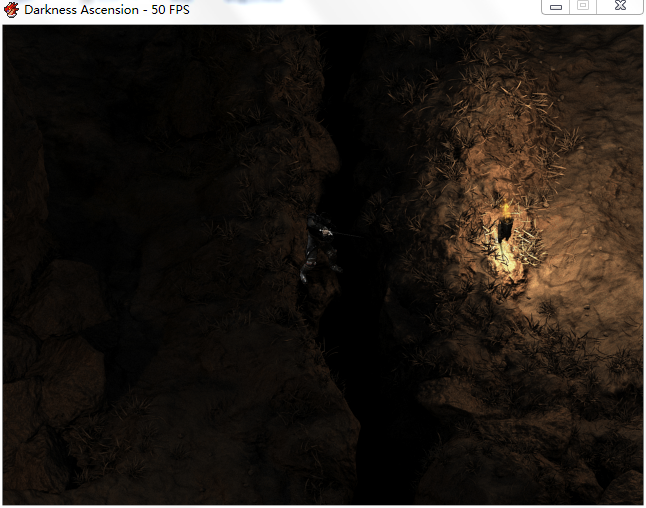
Task: Click the disabled maximize window button
Action: (583, 7)
